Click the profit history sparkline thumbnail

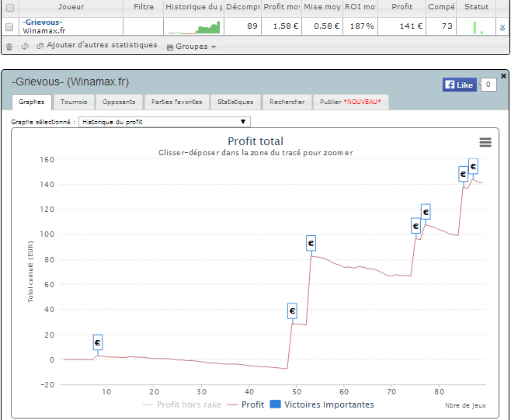pos(194,27)
